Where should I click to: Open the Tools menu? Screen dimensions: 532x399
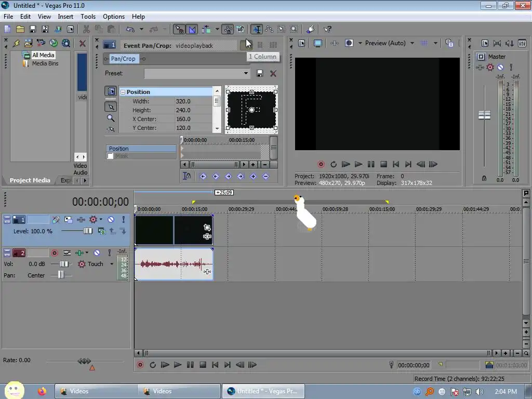click(88, 16)
